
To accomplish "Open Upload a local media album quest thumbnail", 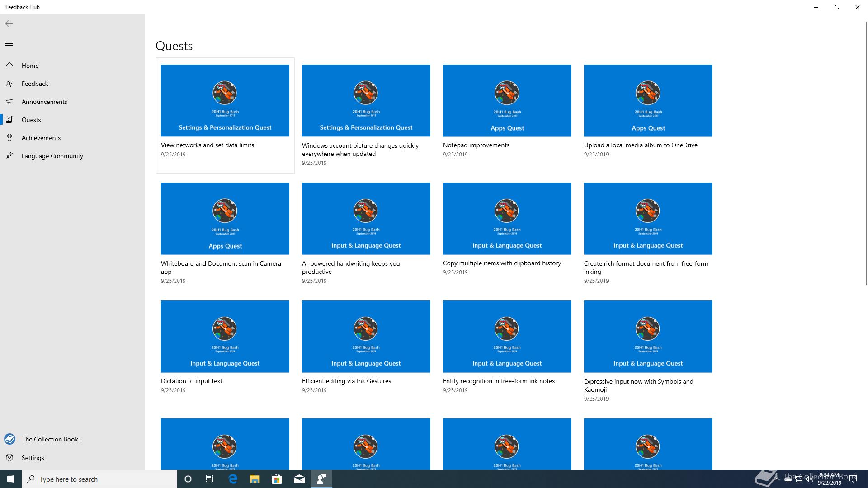I will 648,100.
